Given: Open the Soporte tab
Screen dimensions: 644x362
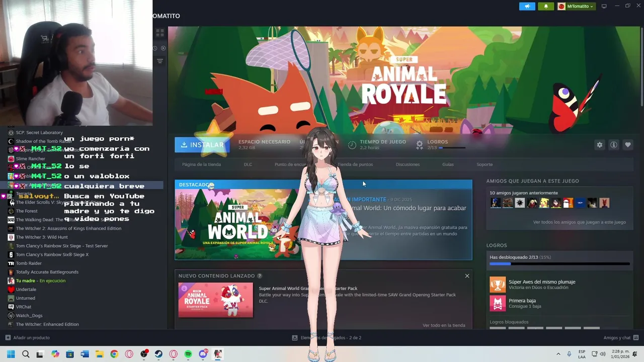Looking at the screenshot, I should click(x=485, y=164).
